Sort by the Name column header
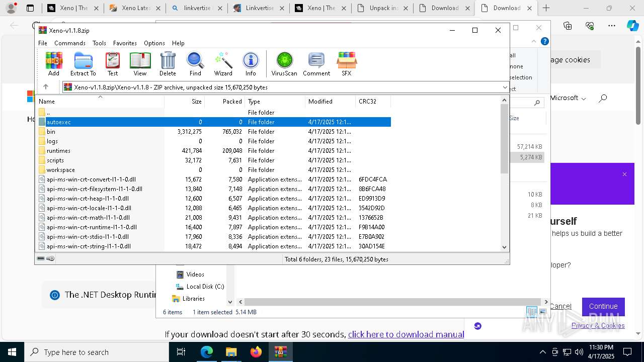Image resolution: width=644 pixels, height=362 pixels. click(x=100, y=101)
